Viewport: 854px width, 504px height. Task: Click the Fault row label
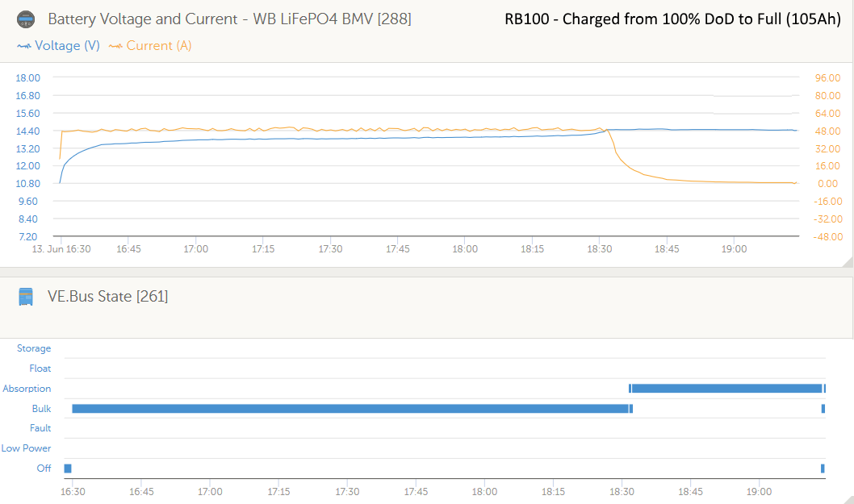coord(40,428)
